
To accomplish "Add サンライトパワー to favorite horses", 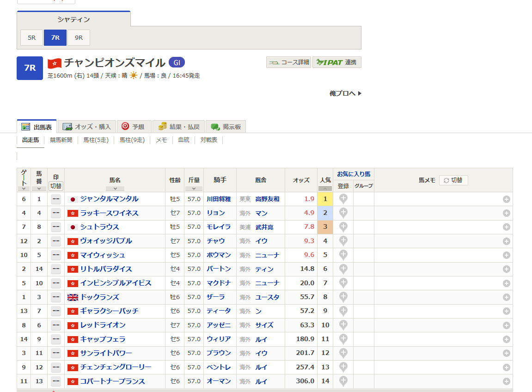I will click(x=343, y=353).
